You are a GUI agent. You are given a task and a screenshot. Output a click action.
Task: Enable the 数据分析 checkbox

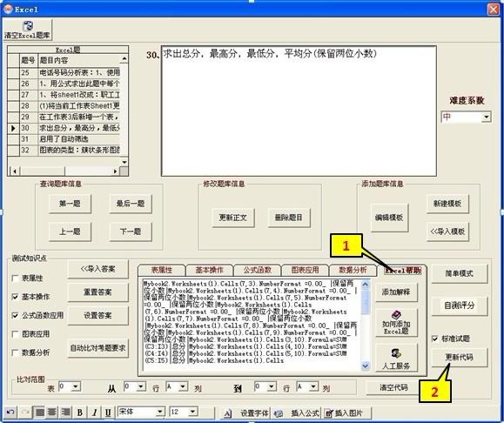[15, 352]
